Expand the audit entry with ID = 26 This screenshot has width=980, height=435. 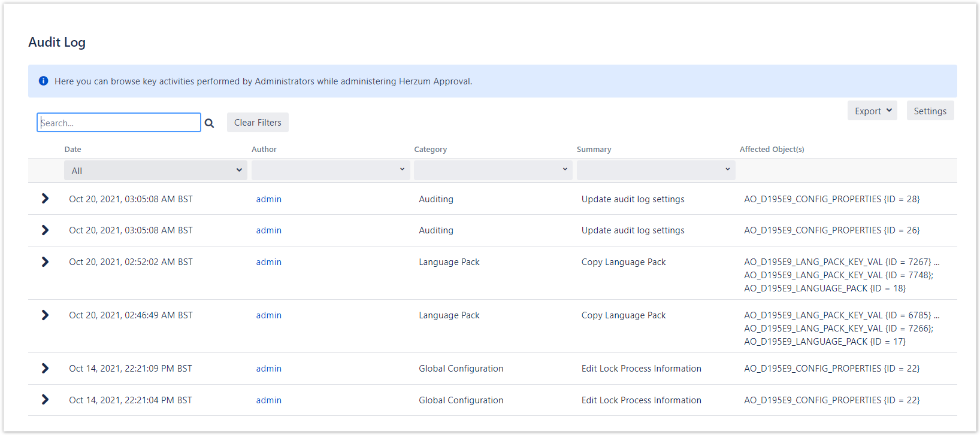[45, 230]
